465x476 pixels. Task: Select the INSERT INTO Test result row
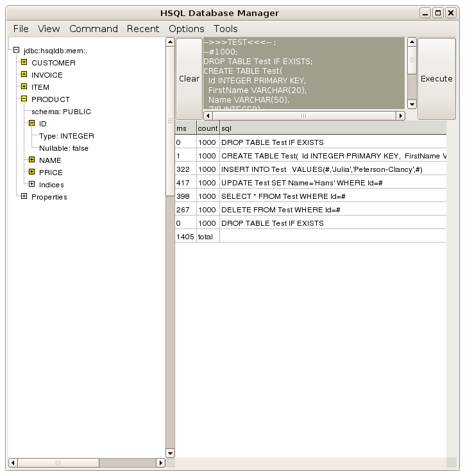310,169
